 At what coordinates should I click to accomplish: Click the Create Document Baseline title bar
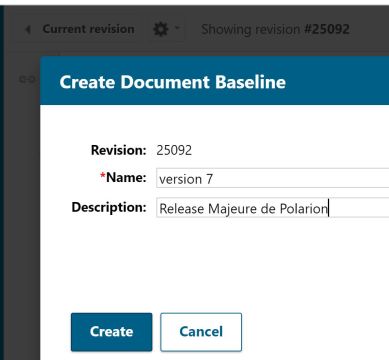(214, 80)
